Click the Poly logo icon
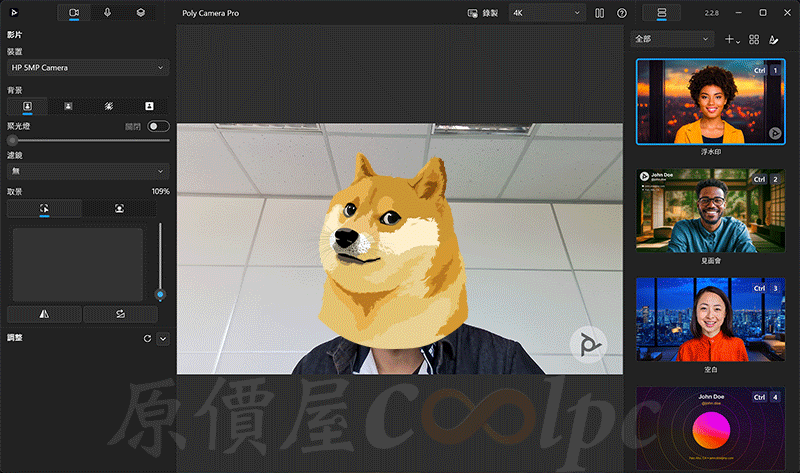The height and width of the screenshot is (473, 800). 15,13
